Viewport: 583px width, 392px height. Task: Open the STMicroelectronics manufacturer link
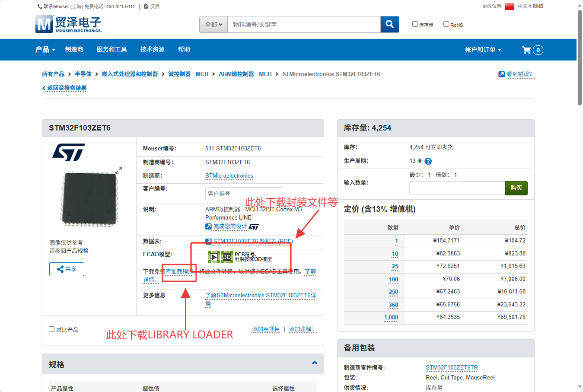tap(229, 176)
